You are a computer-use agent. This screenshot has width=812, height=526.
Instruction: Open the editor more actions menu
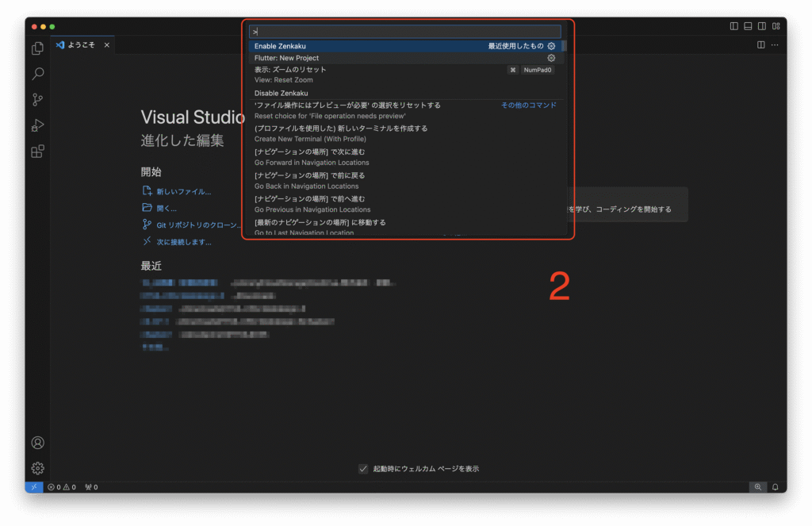click(x=775, y=45)
